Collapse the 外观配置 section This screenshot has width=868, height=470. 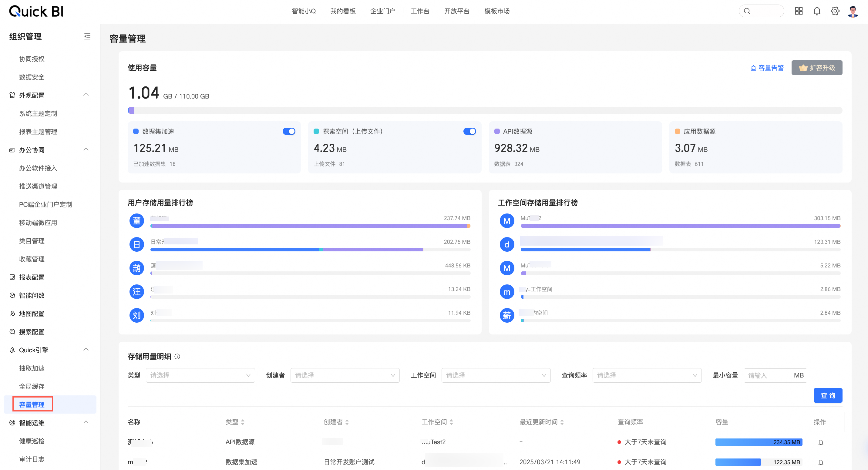pos(86,95)
